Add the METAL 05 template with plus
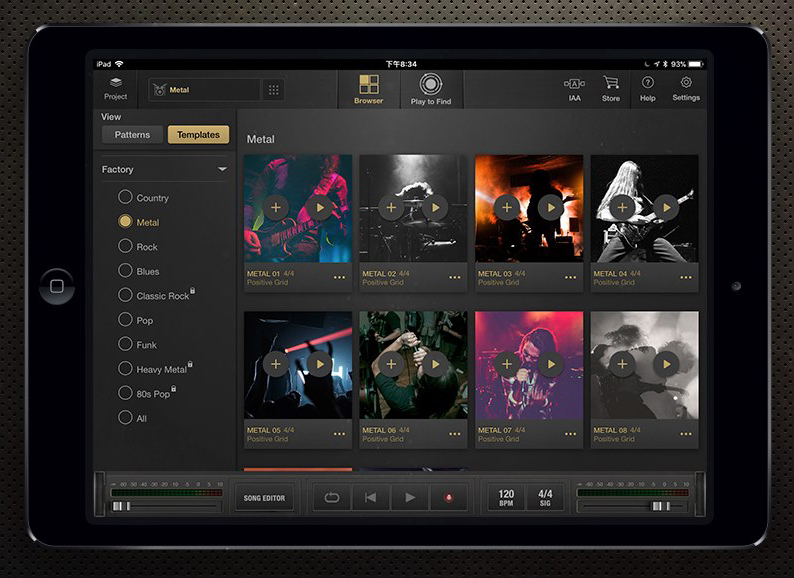 pyautogui.click(x=276, y=364)
